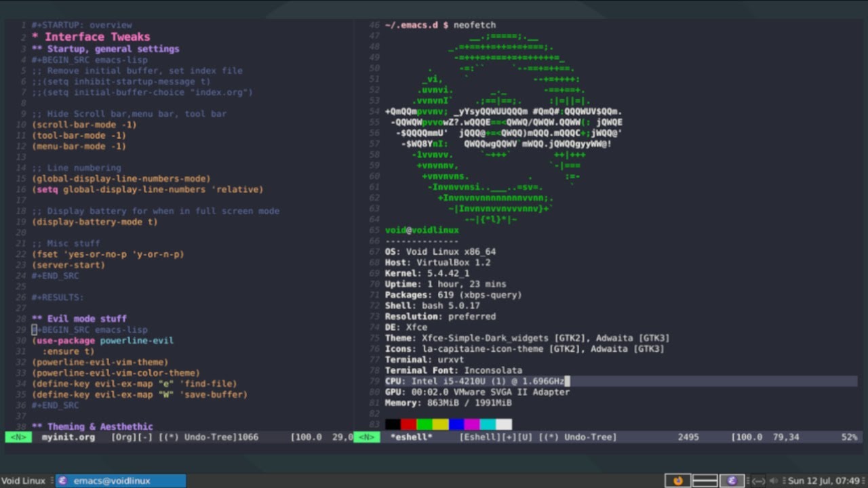Open the Void Linux applications menu
The width and height of the screenshot is (868, 488).
[x=23, y=481]
